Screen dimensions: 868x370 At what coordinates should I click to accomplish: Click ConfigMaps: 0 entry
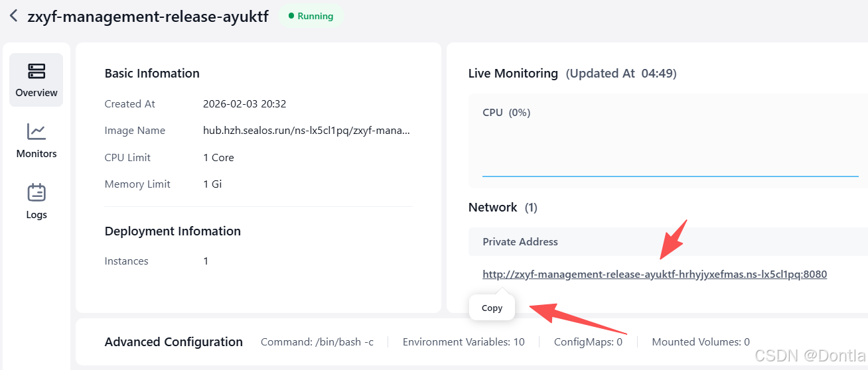[x=589, y=342]
